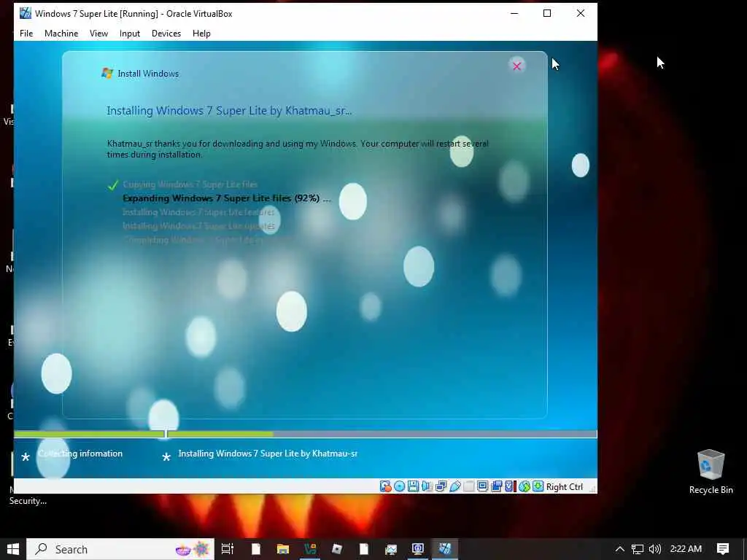Click the Expanding Windows 7 Super Lite files text
Viewport: 747px width, 560px height.
[227, 198]
